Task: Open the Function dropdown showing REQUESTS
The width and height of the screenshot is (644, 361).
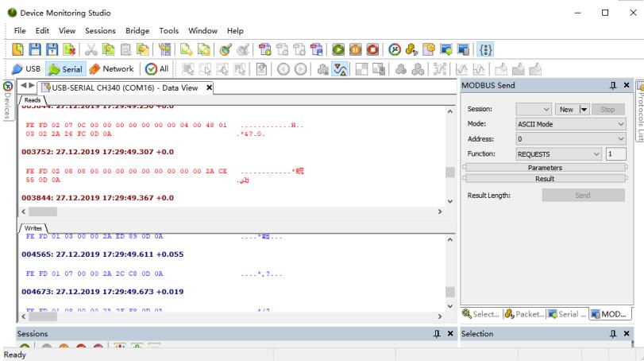Action: click(558, 154)
